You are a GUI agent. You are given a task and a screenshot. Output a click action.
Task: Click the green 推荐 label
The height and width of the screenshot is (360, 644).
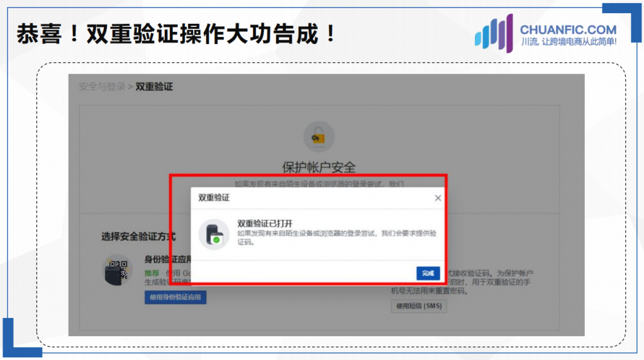(152, 273)
